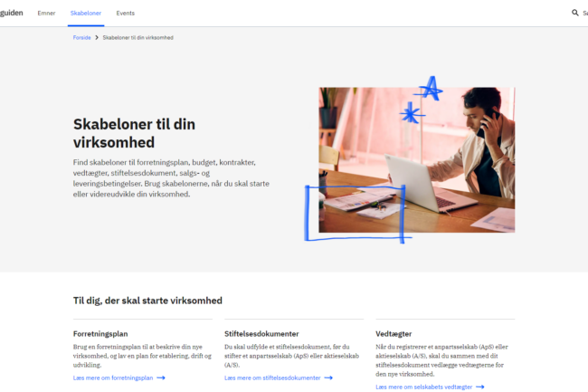Viewport: 588px width, 392px height.
Task: Click the Forretningsplan card heading
Action: [100, 333]
